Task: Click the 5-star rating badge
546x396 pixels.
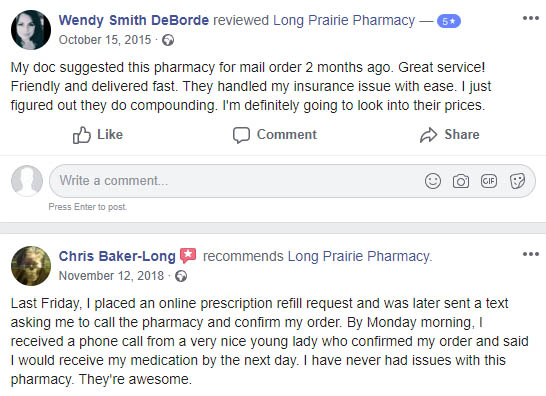Action: tap(449, 21)
